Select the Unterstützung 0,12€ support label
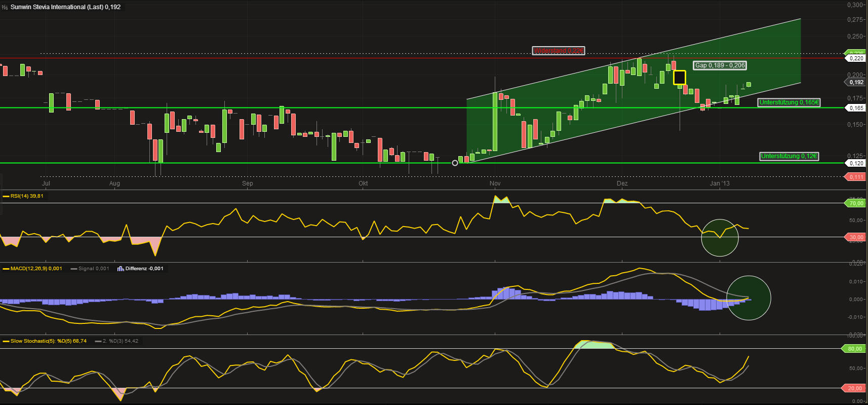This screenshot has width=868, height=405. click(789, 156)
